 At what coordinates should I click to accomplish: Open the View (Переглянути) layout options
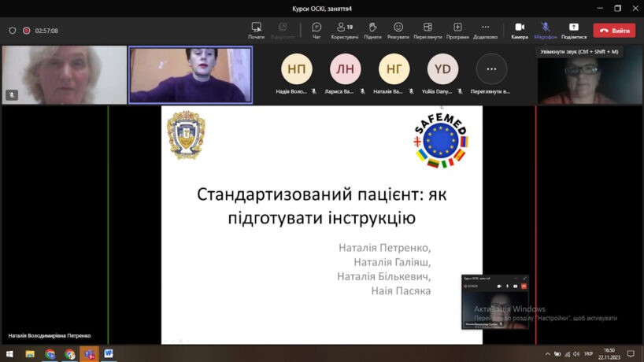[427, 29]
